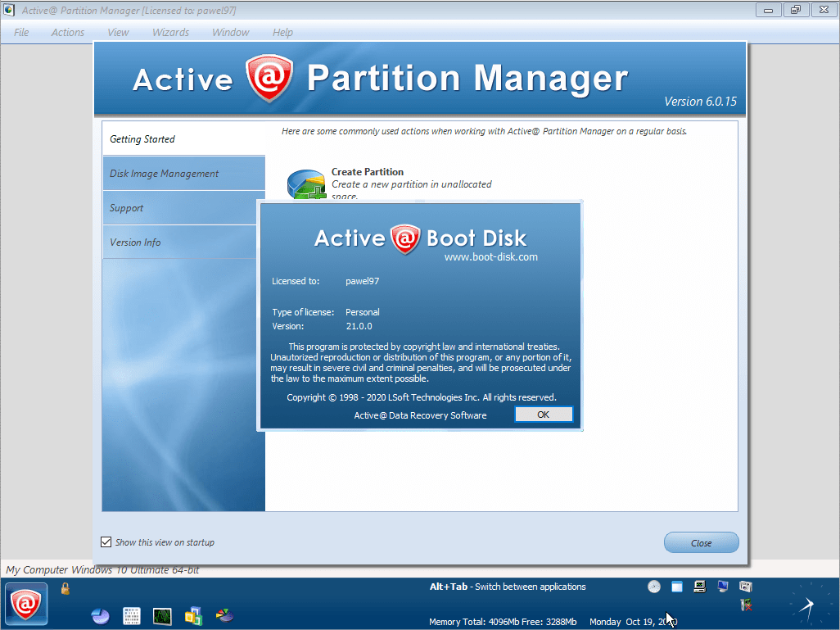Click the analog clock on the taskbar

pos(808,605)
